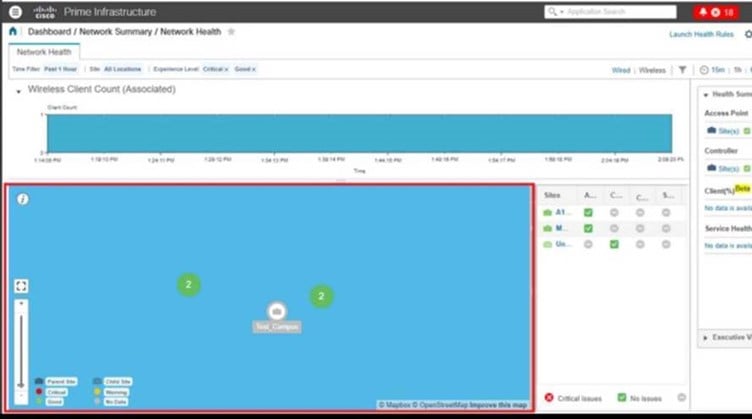
Task: Open Launch Health Rules link
Action: 701,34
